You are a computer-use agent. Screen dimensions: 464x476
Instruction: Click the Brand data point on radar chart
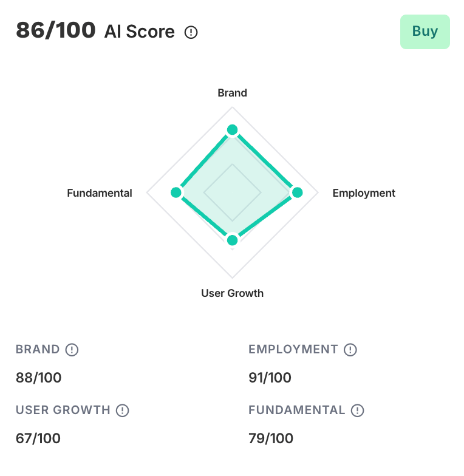pos(232,129)
